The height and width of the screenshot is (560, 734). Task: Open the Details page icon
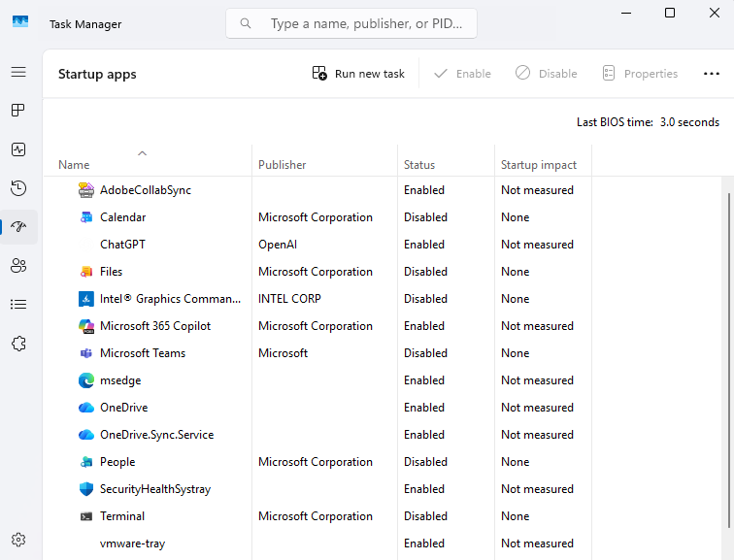coord(18,305)
